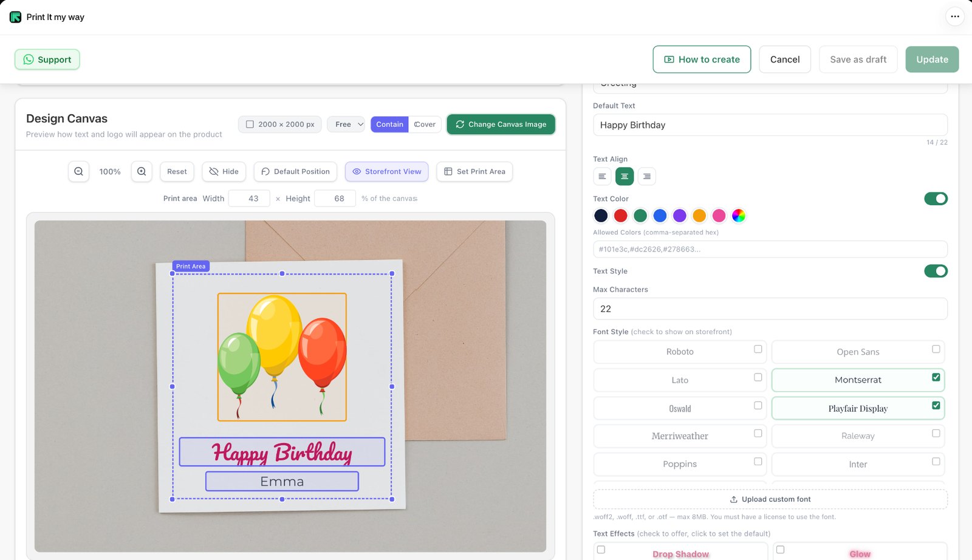This screenshot has height=560, width=972.
Task: Align text to the right
Action: [x=647, y=177]
